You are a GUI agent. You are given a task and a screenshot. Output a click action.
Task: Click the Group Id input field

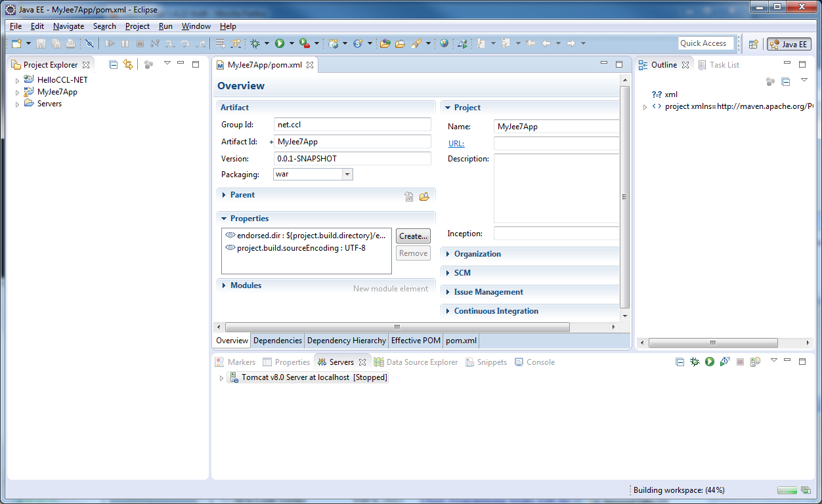pyautogui.click(x=352, y=125)
